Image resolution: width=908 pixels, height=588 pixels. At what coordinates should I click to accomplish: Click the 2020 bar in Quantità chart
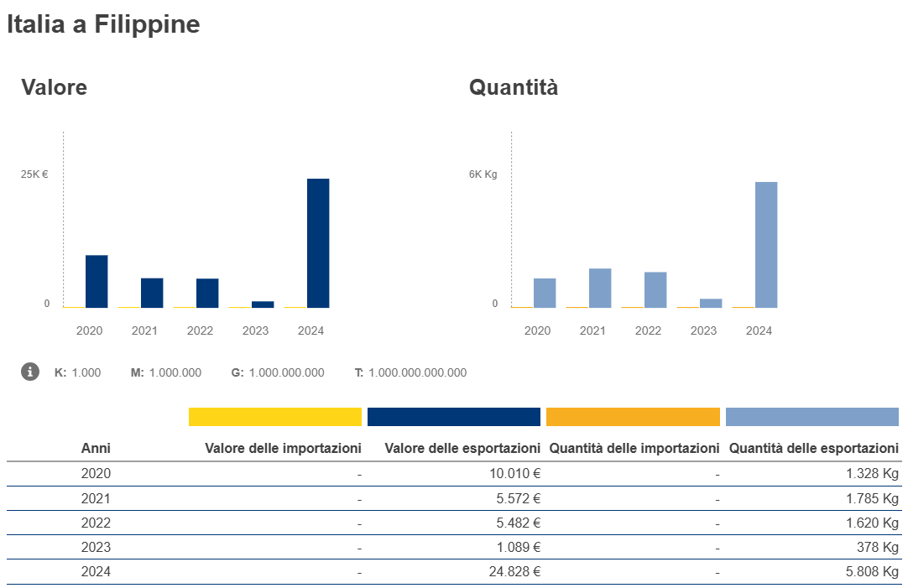(545, 293)
